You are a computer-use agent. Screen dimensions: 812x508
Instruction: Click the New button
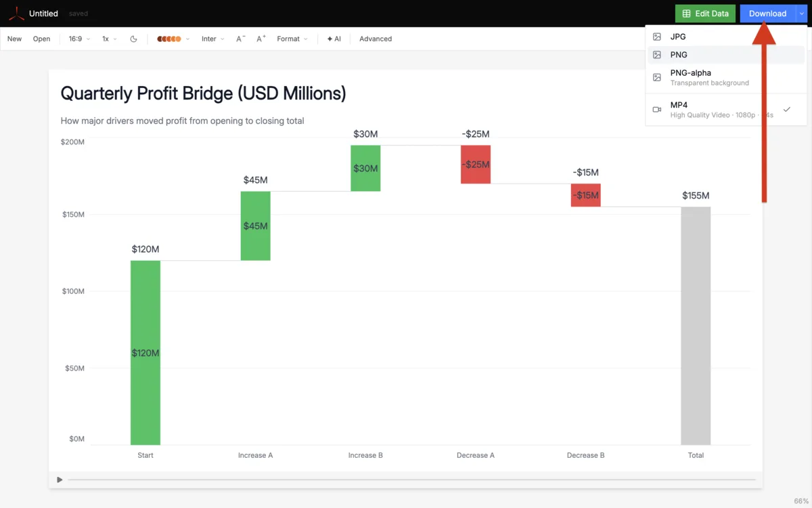14,39
